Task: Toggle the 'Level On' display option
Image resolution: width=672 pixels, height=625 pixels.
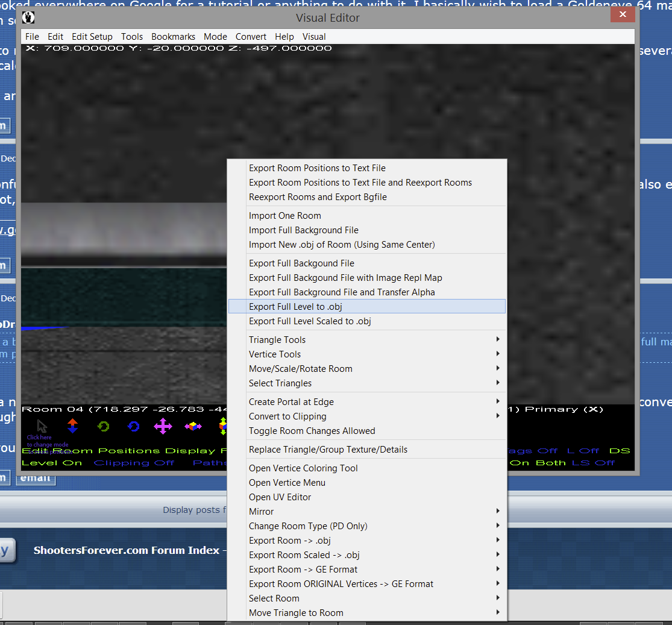Action: point(52,463)
